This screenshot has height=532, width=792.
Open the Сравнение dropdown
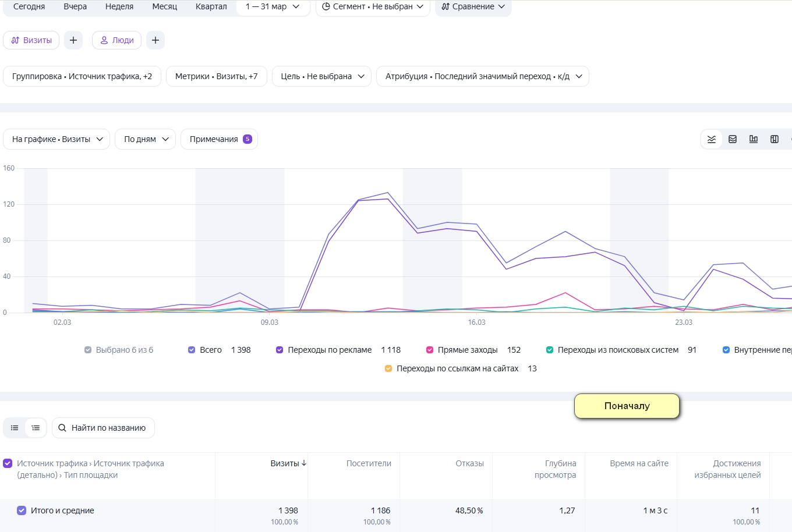(473, 7)
